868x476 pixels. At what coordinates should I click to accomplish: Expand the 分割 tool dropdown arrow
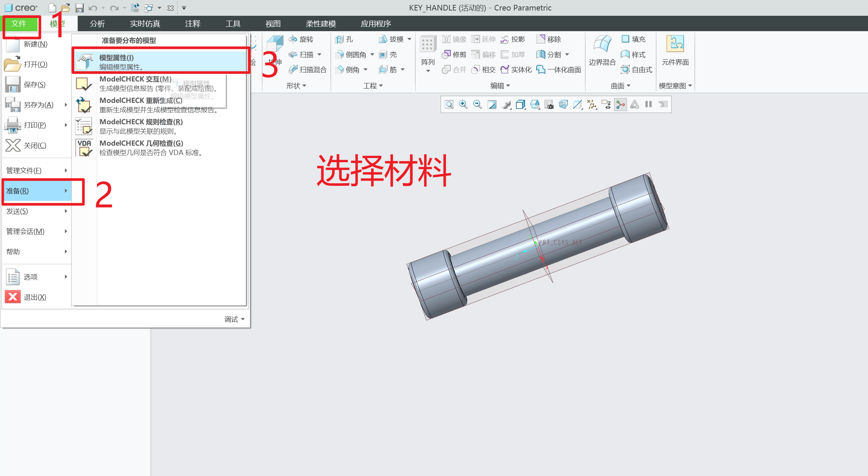567,54
